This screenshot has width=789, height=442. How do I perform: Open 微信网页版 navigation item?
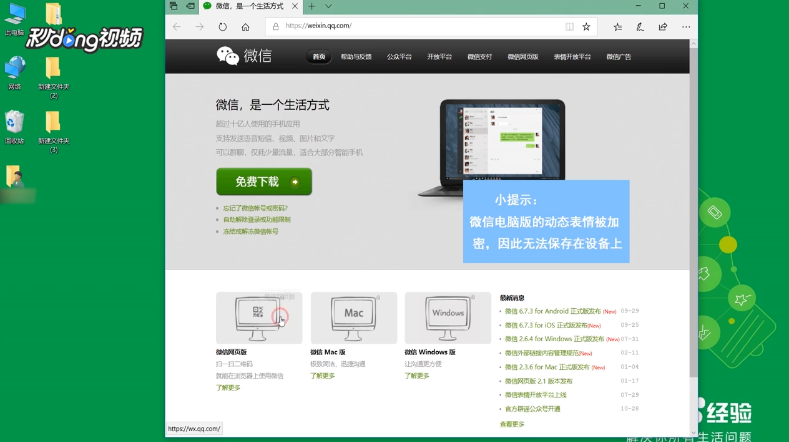523,57
